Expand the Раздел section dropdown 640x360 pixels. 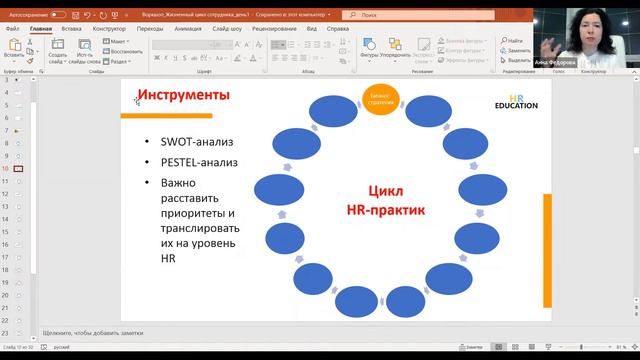[117, 62]
